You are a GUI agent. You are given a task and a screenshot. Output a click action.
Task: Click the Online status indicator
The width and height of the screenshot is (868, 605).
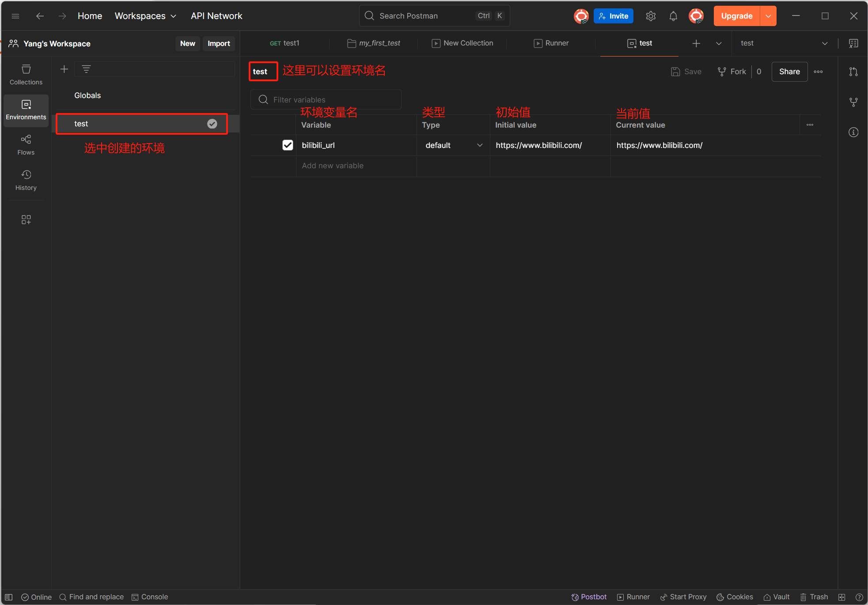click(37, 597)
